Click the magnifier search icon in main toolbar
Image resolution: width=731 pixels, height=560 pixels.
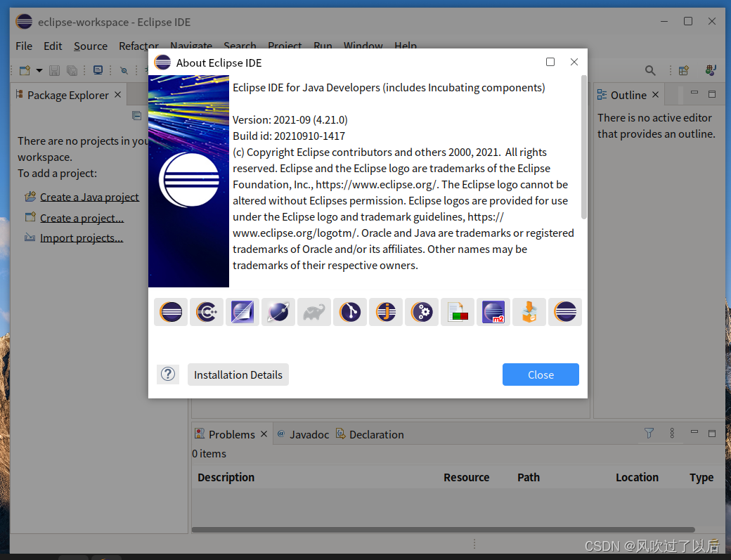(x=650, y=70)
